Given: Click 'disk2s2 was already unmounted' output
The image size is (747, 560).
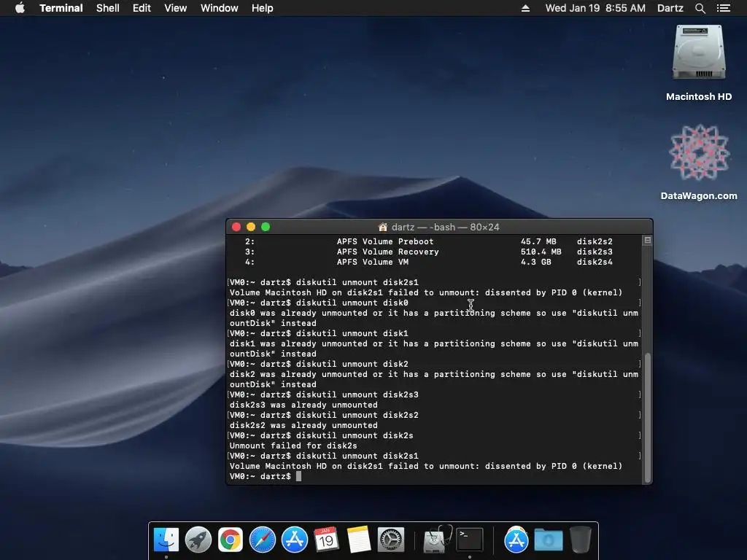Looking at the screenshot, I should (x=303, y=425).
